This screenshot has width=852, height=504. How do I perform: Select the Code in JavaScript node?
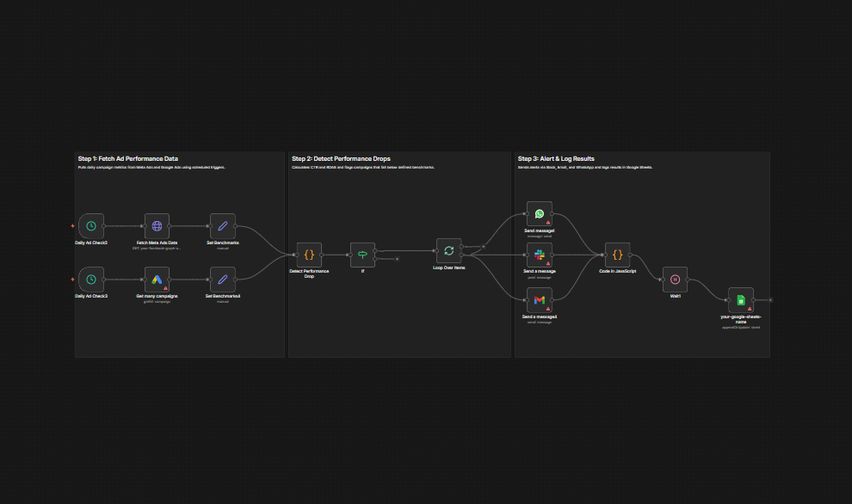pyautogui.click(x=617, y=255)
